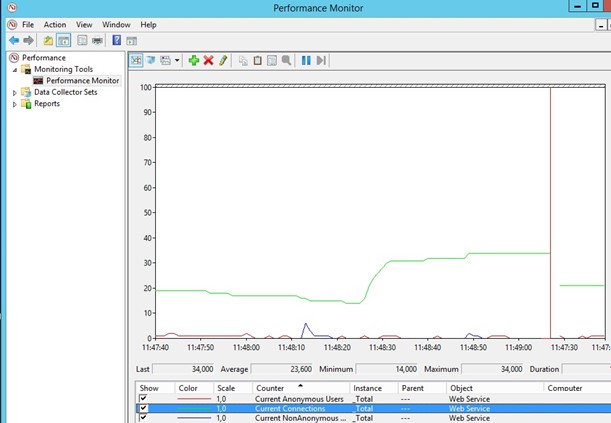
Task: Open the Window menu
Action: 116,24
